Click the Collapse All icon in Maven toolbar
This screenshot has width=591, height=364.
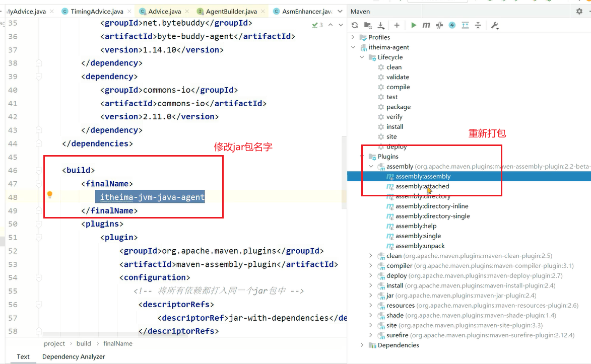pos(478,25)
